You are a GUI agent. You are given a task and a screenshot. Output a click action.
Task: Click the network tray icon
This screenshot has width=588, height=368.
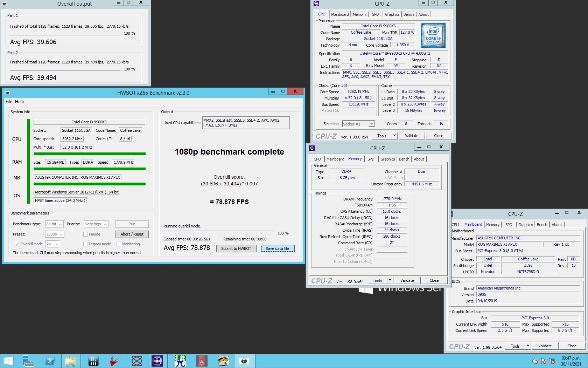(552, 361)
